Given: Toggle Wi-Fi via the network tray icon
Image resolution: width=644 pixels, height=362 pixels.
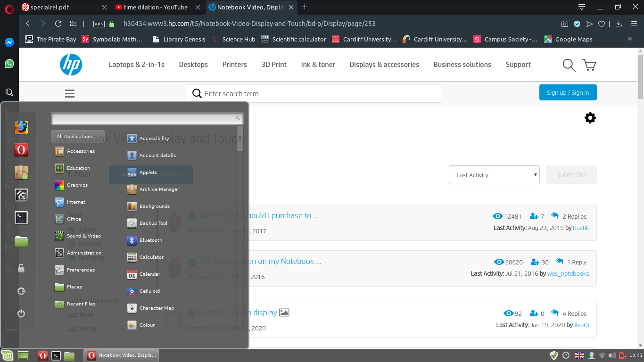Looking at the screenshot, I should point(602,355).
